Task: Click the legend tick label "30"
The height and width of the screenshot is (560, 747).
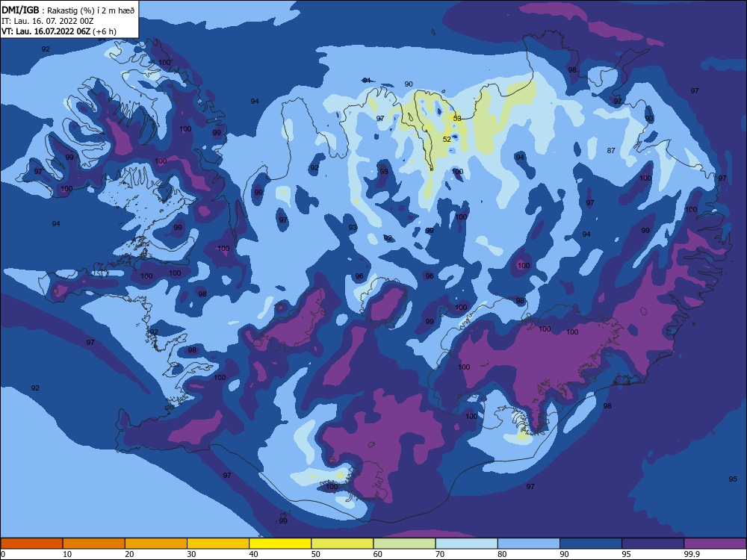Action: point(191,554)
